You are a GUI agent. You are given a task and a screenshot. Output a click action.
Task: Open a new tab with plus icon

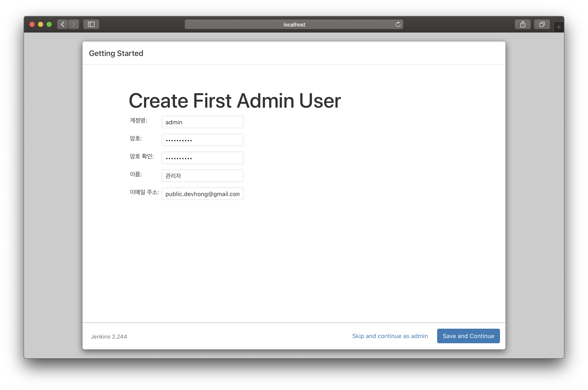[x=558, y=27]
